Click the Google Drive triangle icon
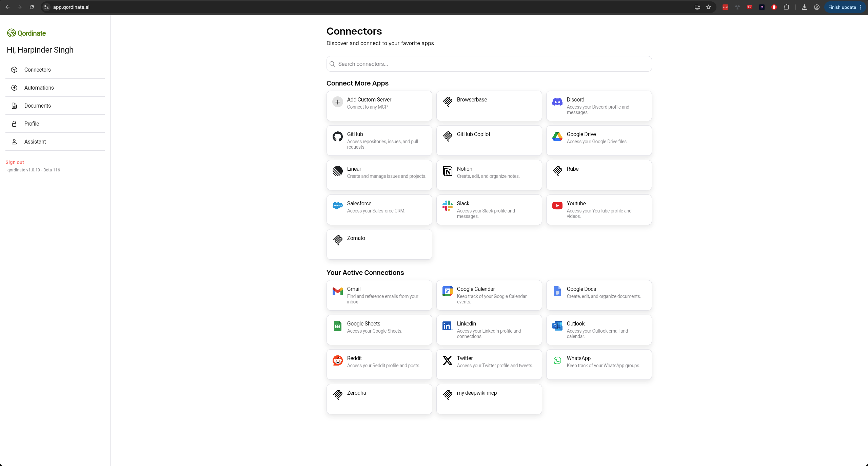868x466 pixels. coord(557,136)
